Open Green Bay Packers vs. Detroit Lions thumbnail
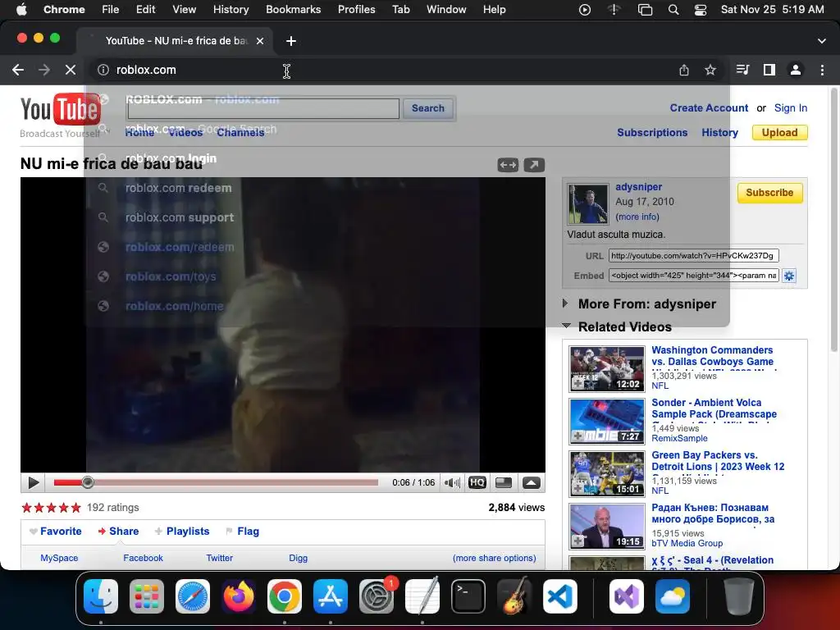Viewport: 840px width, 630px height. (607, 474)
